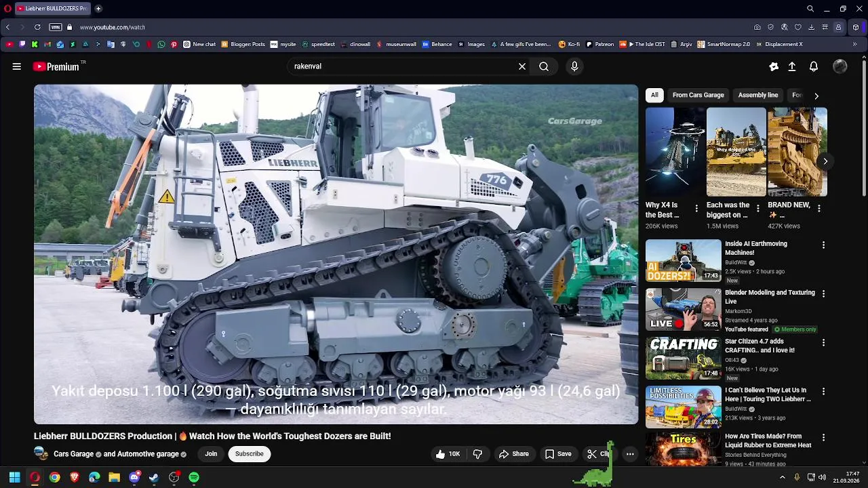The height and width of the screenshot is (488, 868).
Task: Open options for Why X4 short
Action: tap(696, 209)
